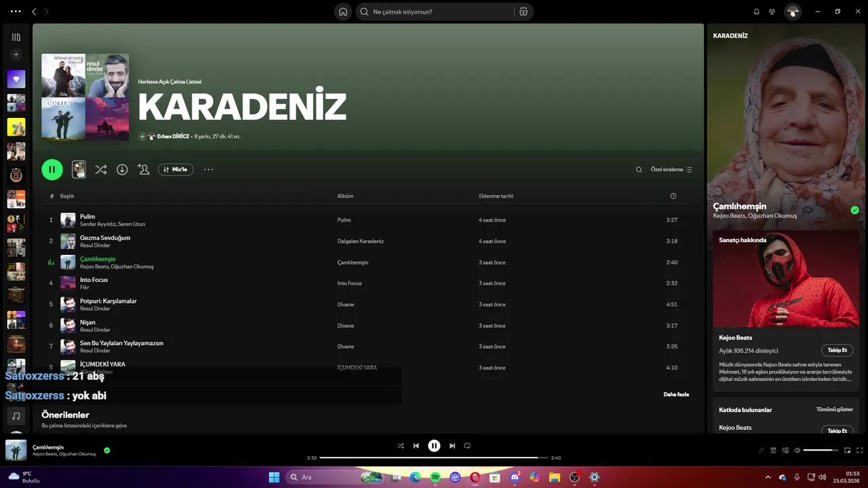Go back with the left arrow

tap(34, 12)
